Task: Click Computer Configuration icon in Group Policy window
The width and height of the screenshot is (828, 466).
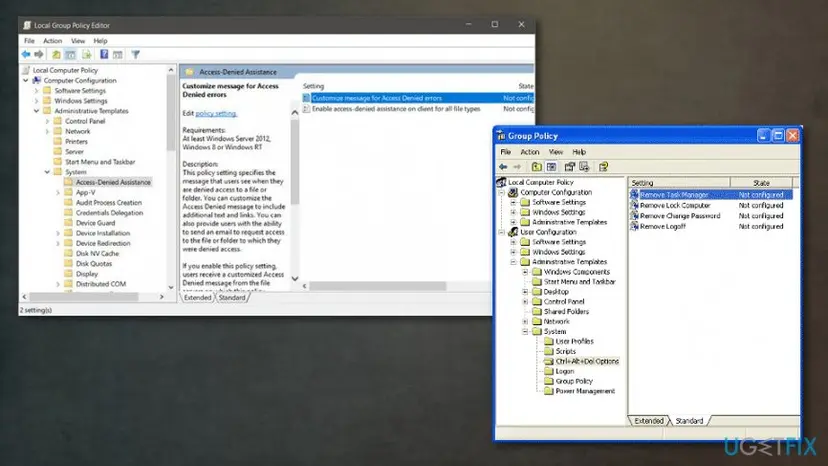Action: (513, 192)
